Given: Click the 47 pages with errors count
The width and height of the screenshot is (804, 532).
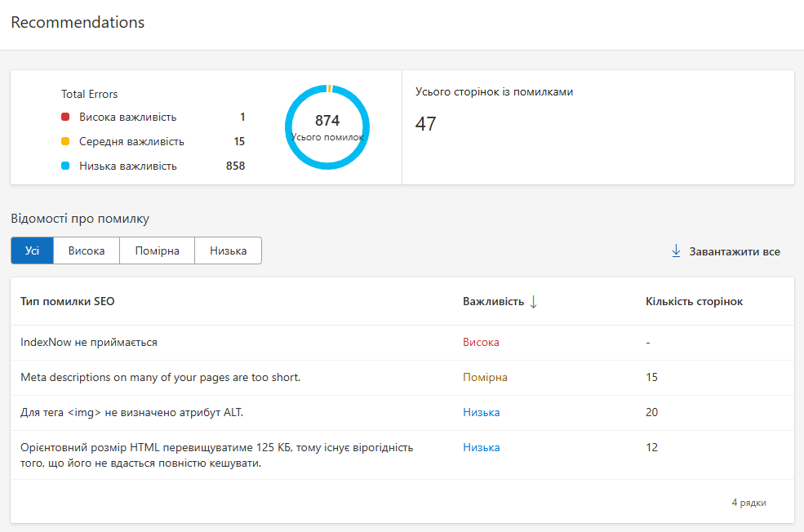Looking at the screenshot, I should (426, 124).
